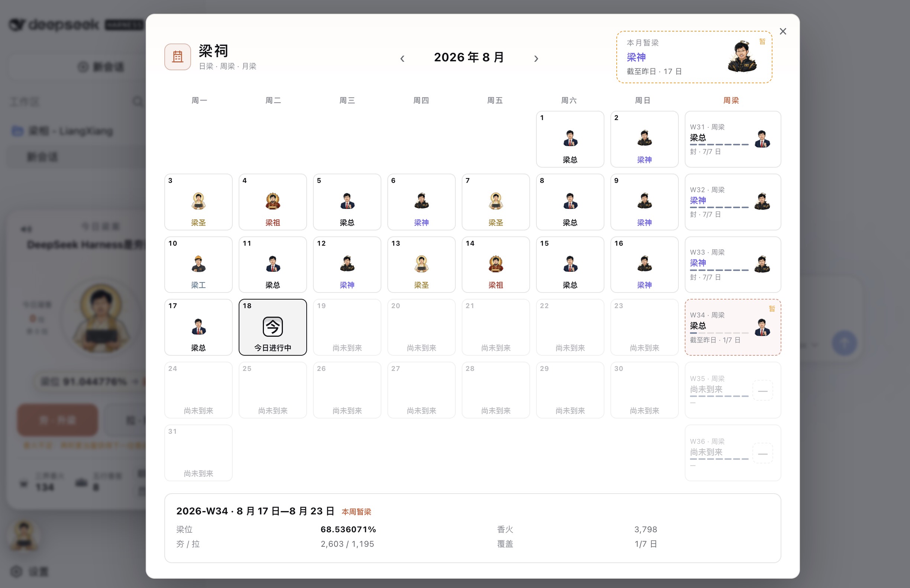This screenshot has height=588, width=910.
Task: Select August 1 梁总 day cell
Action: 570,139
